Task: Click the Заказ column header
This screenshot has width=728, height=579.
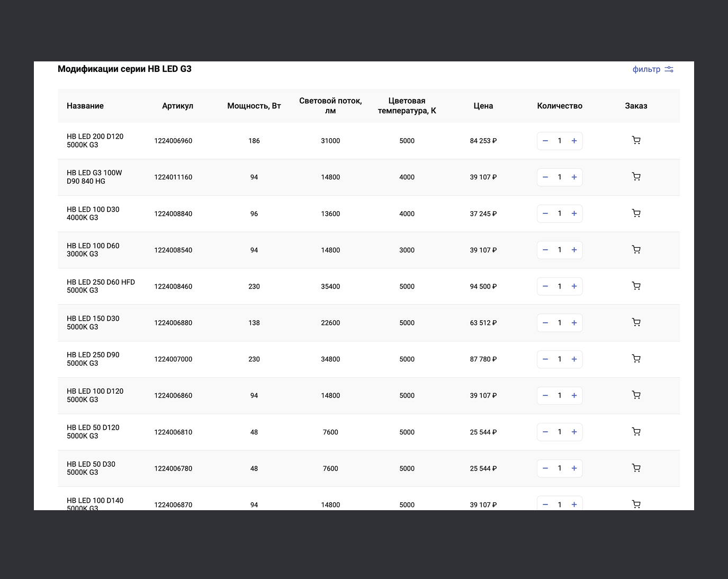Action: tap(636, 106)
